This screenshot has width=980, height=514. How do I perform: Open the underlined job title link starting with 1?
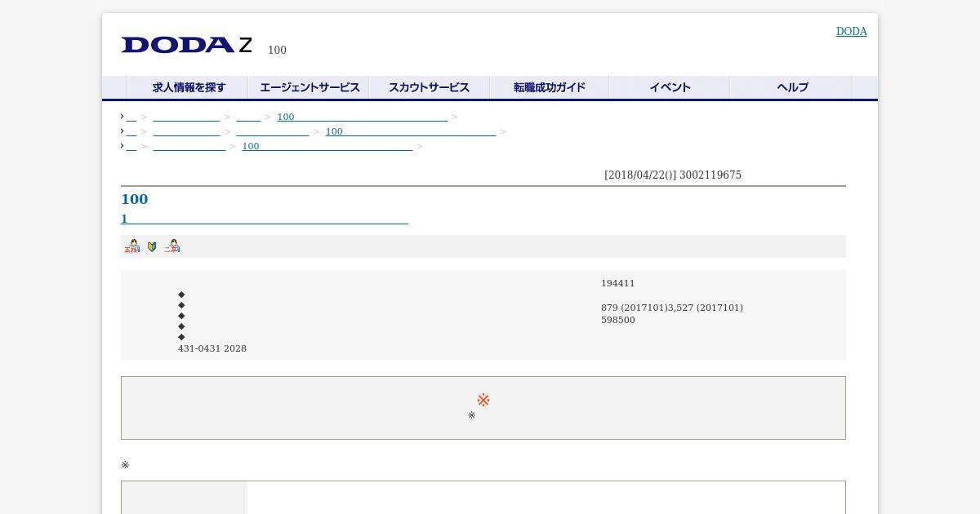pos(265,219)
